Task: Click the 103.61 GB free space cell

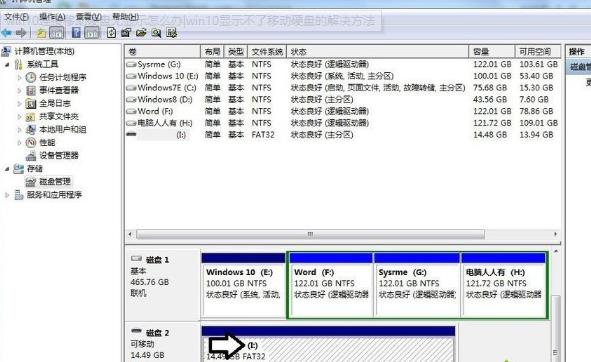Action: (x=538, y=64)
